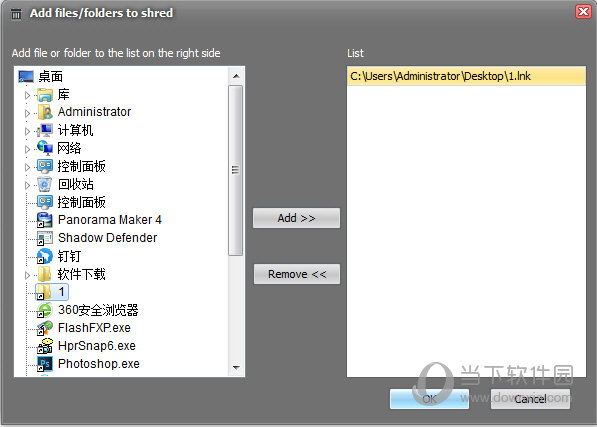The image size is (597, 427).
Task: Expand the 计算机 tree node
Action: [x=27, y=131]
